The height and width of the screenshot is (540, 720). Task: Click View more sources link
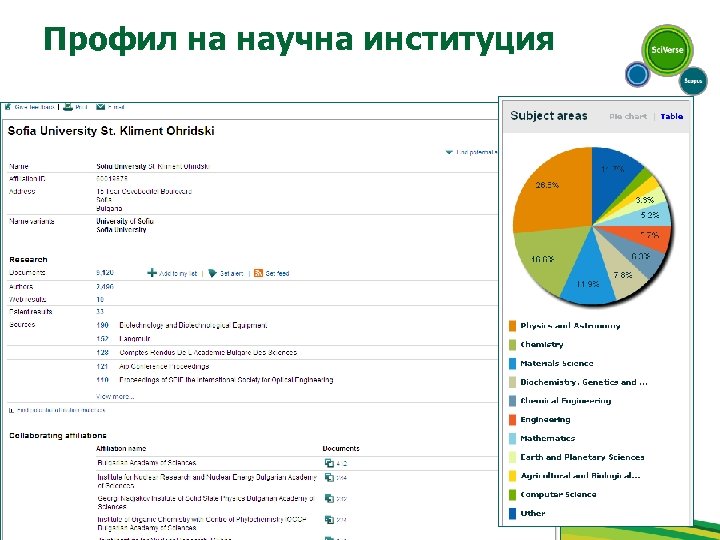[115, 396]
